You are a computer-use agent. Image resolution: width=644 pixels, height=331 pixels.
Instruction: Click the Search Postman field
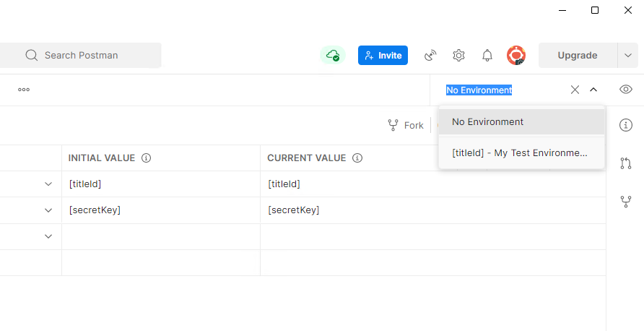[x=81, y=55]
